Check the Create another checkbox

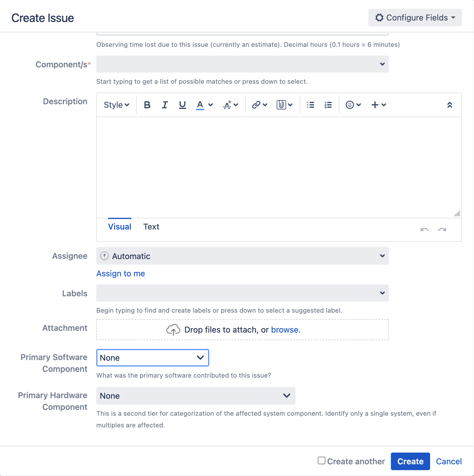321,461
